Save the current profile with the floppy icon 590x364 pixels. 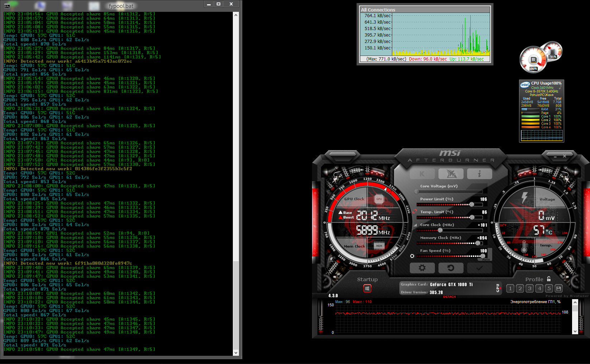pyautogui.click(x=558, y=288)
